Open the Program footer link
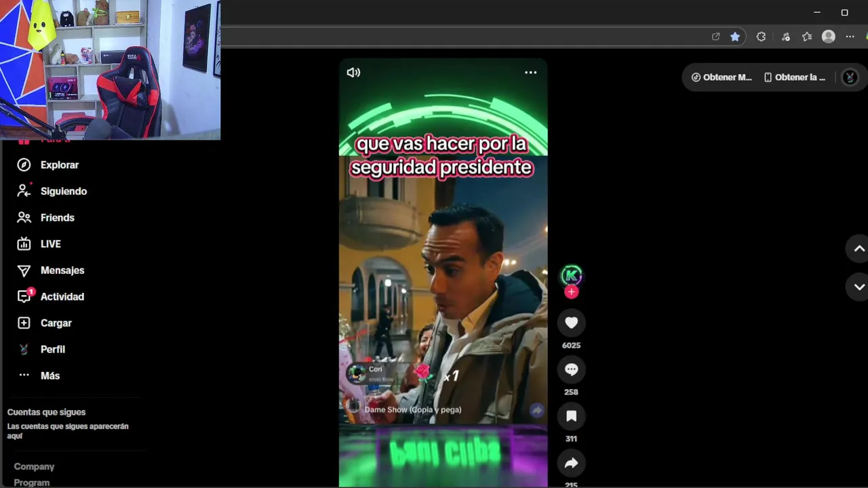The height and width of the screenshot is (488, 868). 32,483
